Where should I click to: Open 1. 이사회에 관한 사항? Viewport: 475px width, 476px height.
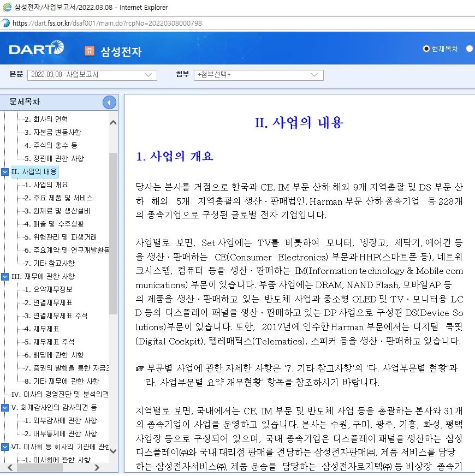[x=58, y=460]
